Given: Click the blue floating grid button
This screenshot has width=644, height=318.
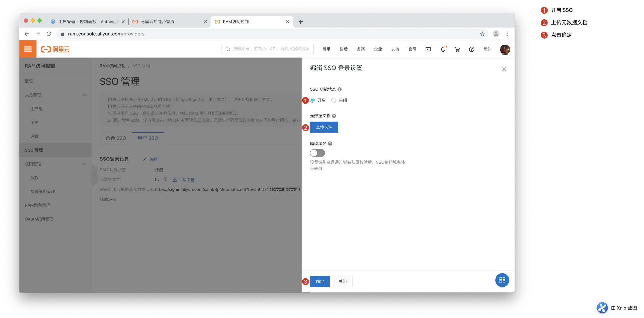Looking at the screenshot, I should (x=502, y=280).
